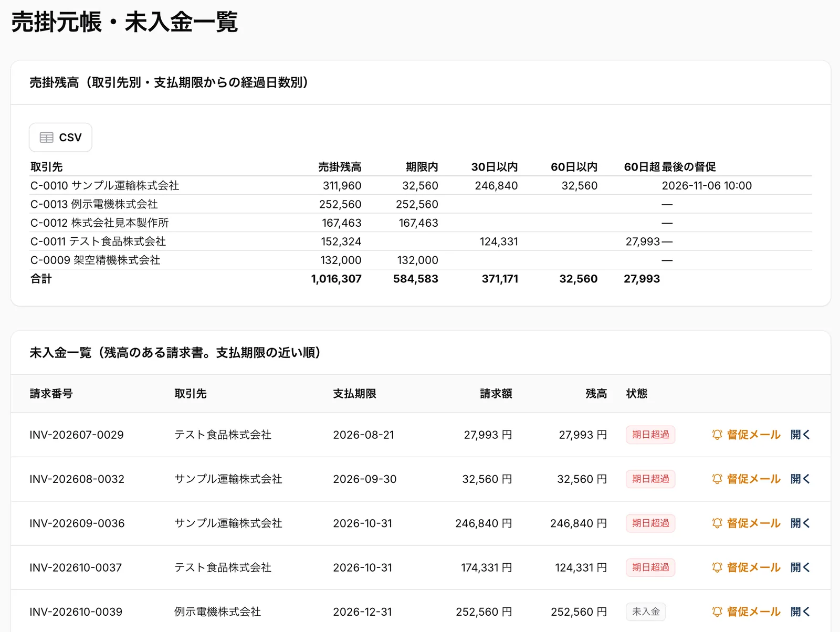Click 請求額 amount 174,331 円
The width and height of the screenshot is (840, 632).
[x=487, y=567]
